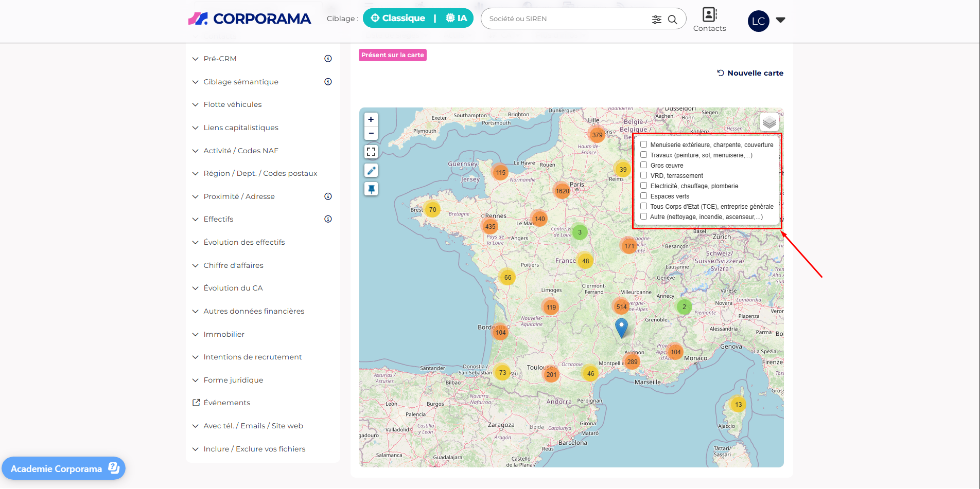Expand the Chiffre d'affaires filter section
The width and height of the screenshot is (980, 489).
coord(233,265)
